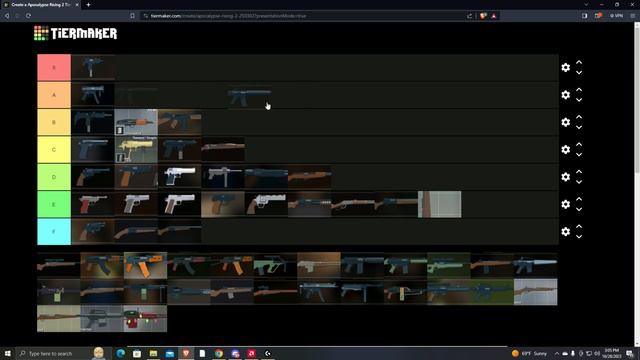Launch Google Chrome from the taskbar
Viewport: 640px width, 360px height.
click(x=219, y=353)
